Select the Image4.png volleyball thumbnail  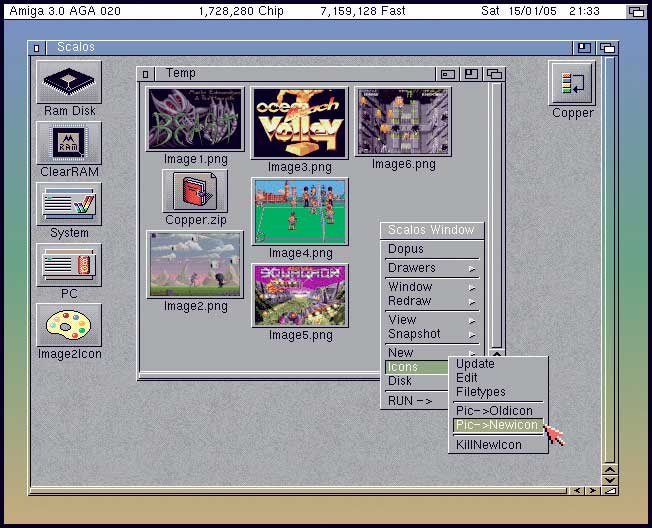coord(300,212)
